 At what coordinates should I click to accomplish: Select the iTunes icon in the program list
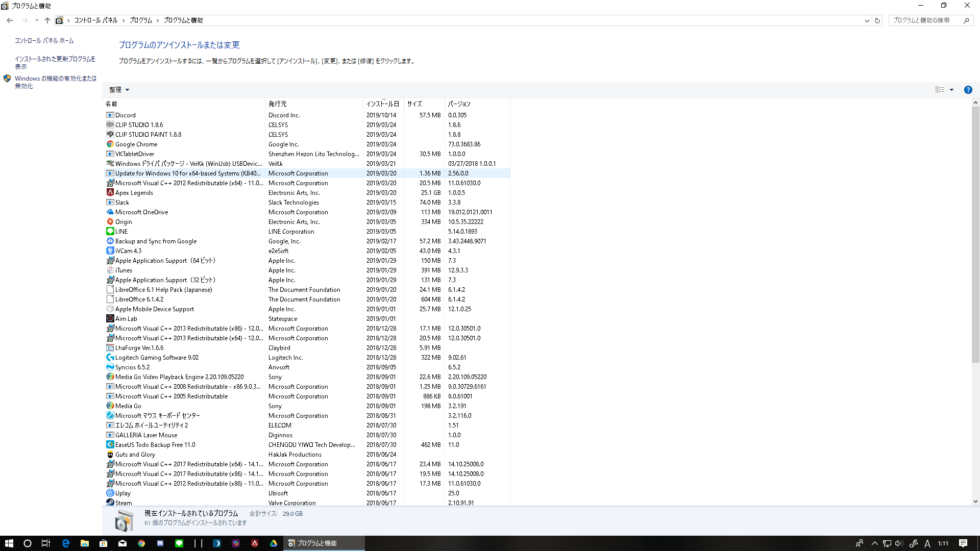coord(110,270)
